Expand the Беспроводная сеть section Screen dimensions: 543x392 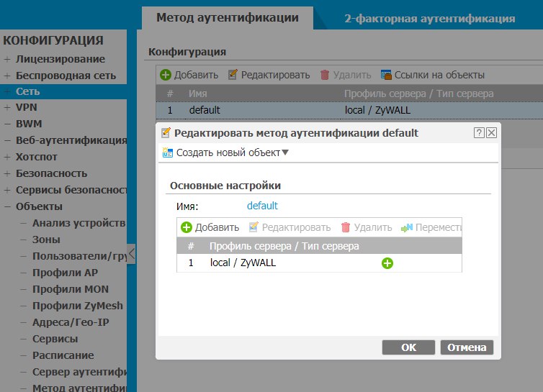coord(7,76)
